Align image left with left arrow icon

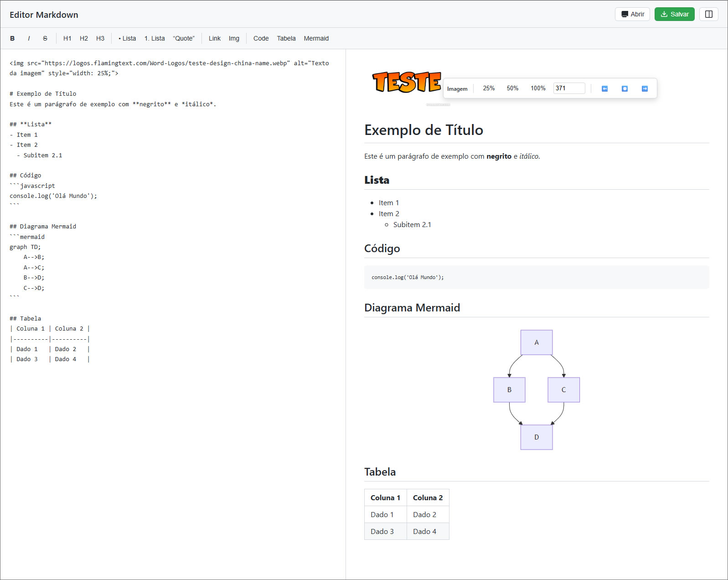[604, 88]
